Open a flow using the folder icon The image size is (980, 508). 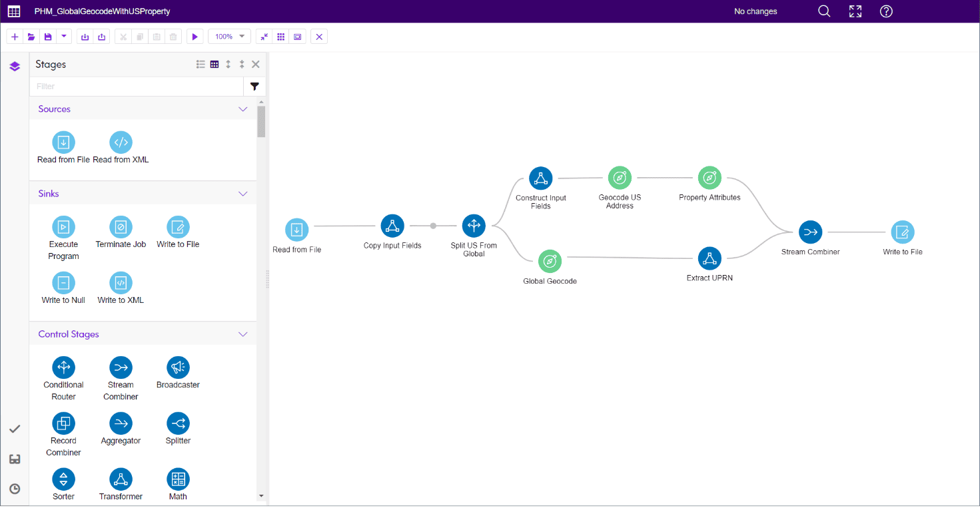point(31,37)
